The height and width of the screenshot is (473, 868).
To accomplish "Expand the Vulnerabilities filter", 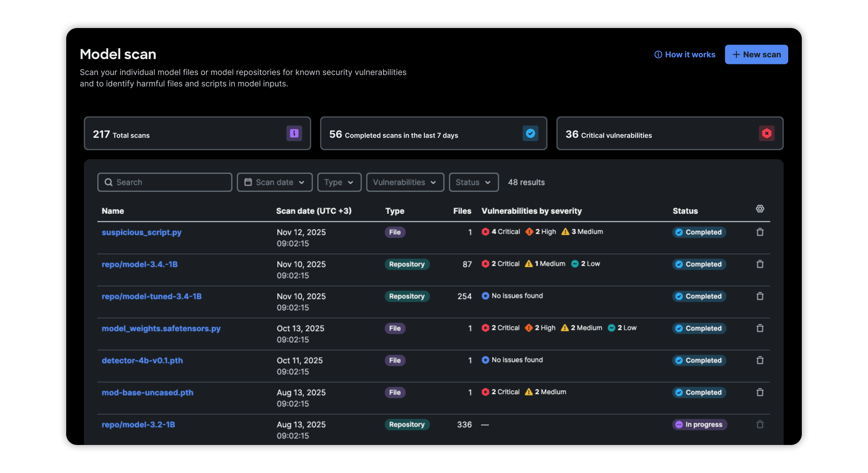I will tap(405, 182).
